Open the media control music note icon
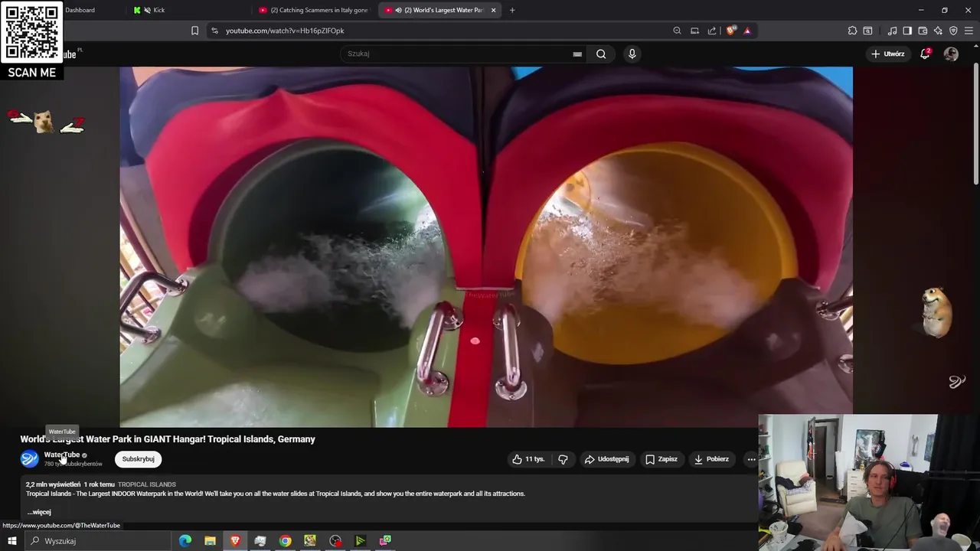Screen dimensions: 980x551 (x=892, y=31)
